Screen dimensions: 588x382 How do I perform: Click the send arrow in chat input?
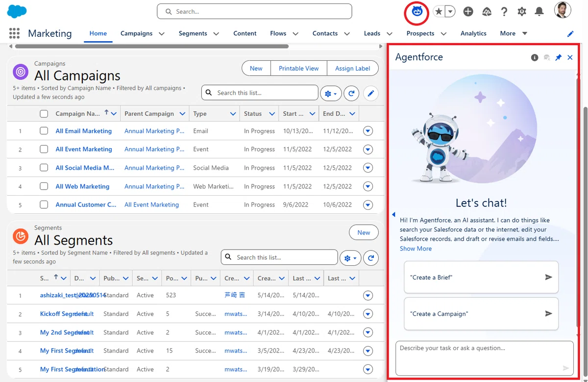pos(565,368)
